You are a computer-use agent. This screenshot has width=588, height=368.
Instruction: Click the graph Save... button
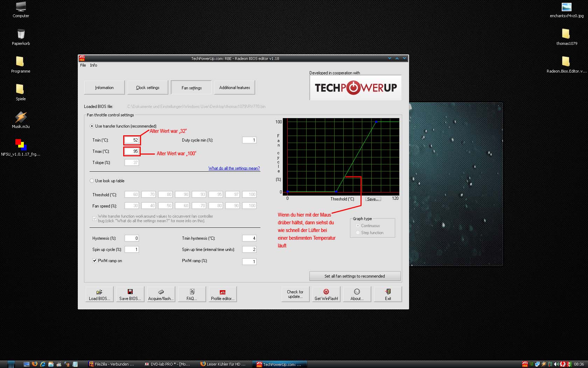coord(373,199)
